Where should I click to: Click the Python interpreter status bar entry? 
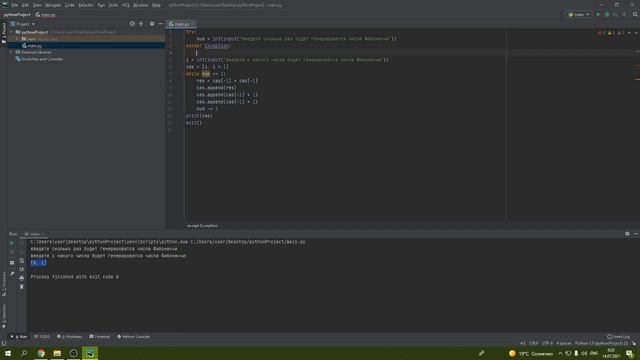pyautogui.click(x=602, y=343)
